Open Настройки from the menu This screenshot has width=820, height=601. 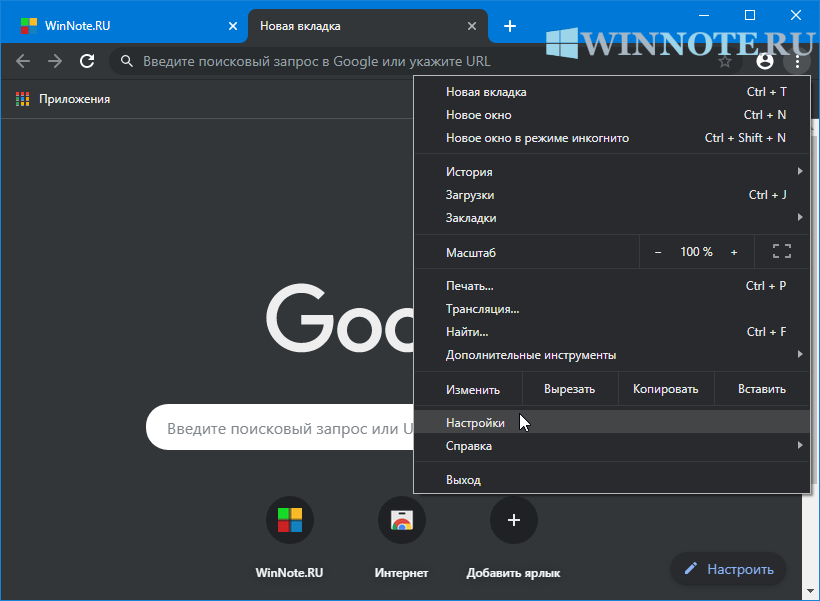pyautogui.click(x=476, y=423)
